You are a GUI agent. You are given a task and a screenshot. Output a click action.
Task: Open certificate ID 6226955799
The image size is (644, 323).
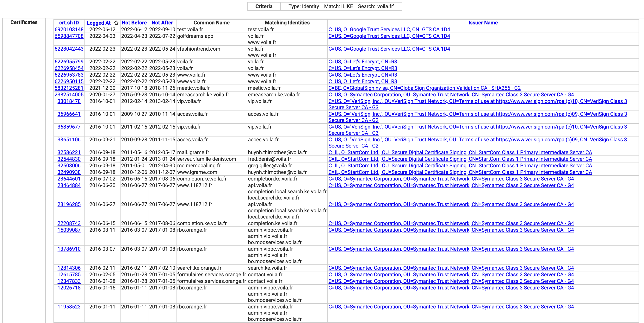point(69,61)
